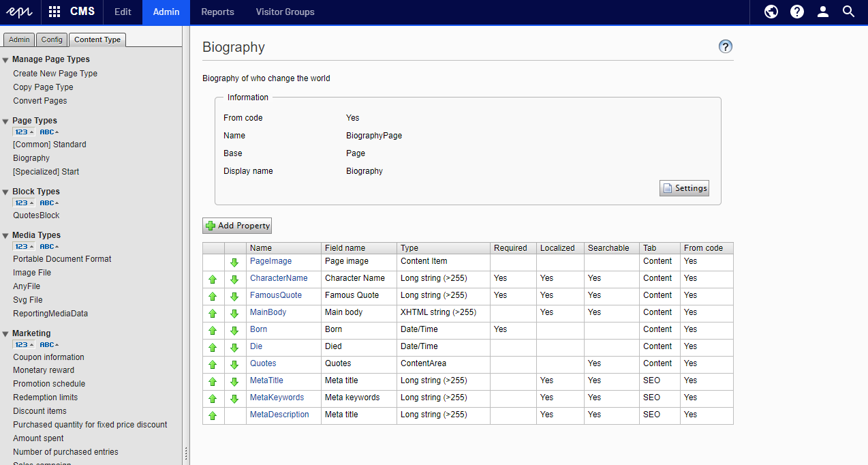Screen dimensions: 868x465
Task: Click the sidebar splitter handle
Action: click(186, 454)
